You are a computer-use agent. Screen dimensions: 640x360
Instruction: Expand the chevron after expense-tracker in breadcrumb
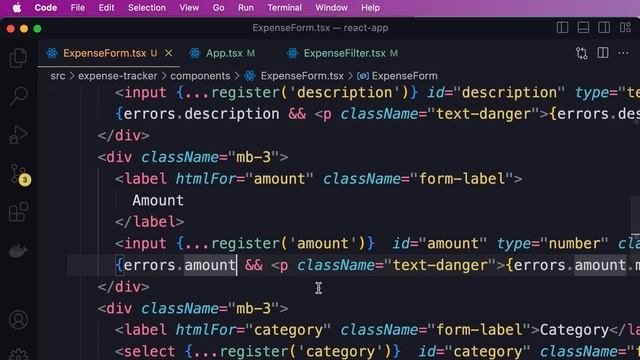pos(164,76)
